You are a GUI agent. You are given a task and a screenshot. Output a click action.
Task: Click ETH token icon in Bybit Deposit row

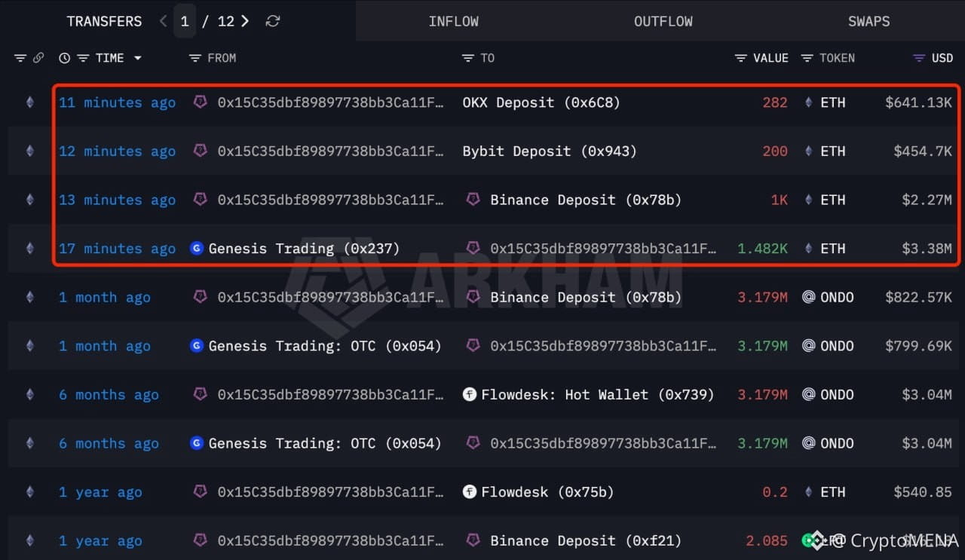tap(808, 151)
